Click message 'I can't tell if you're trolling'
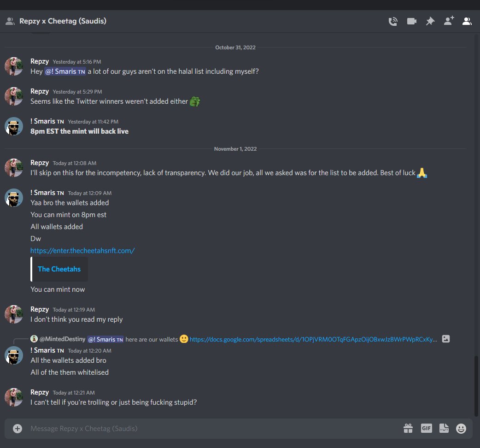The width and height of the screenshot is (480, 448). point(114,402)
